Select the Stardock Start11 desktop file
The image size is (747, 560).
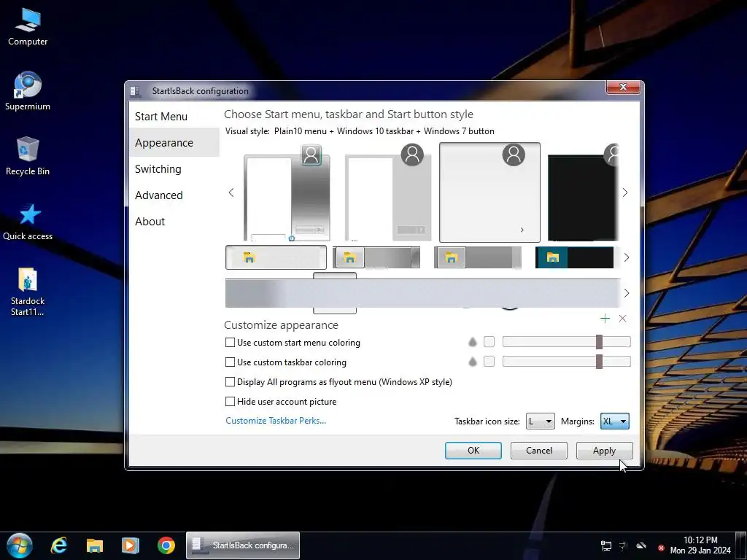point(28,292)
